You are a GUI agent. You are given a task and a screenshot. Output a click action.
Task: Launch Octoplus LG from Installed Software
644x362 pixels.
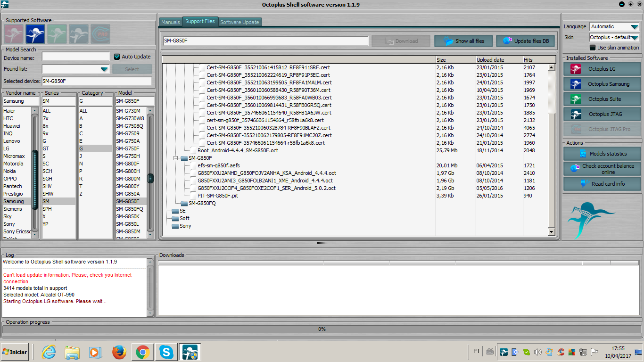(602, 69)
